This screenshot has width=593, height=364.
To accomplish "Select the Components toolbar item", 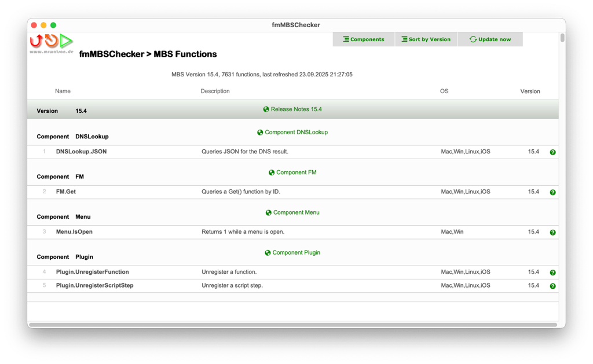I will 363,39.
